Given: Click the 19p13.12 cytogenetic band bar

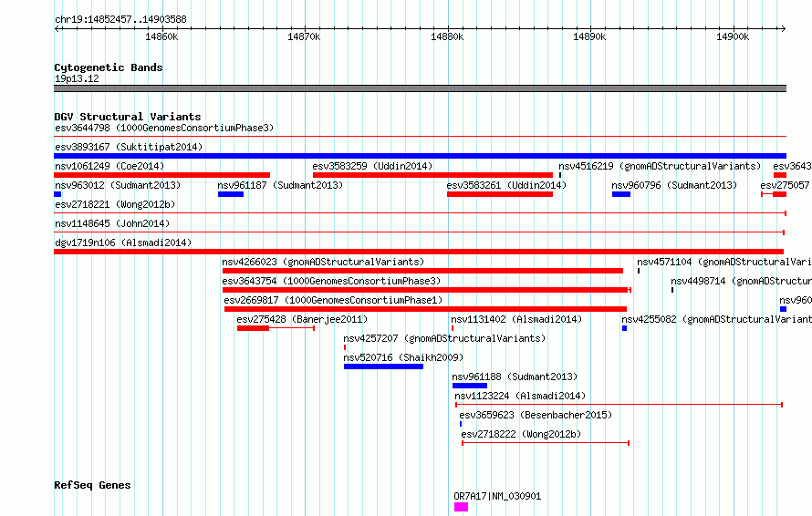Looking at the screenshot, I should 420,88.
